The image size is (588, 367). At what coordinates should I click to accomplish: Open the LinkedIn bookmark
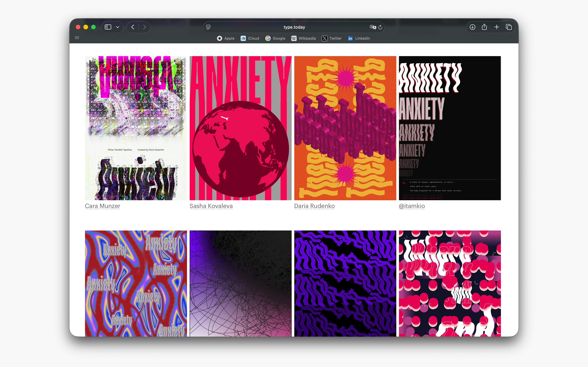359,38
